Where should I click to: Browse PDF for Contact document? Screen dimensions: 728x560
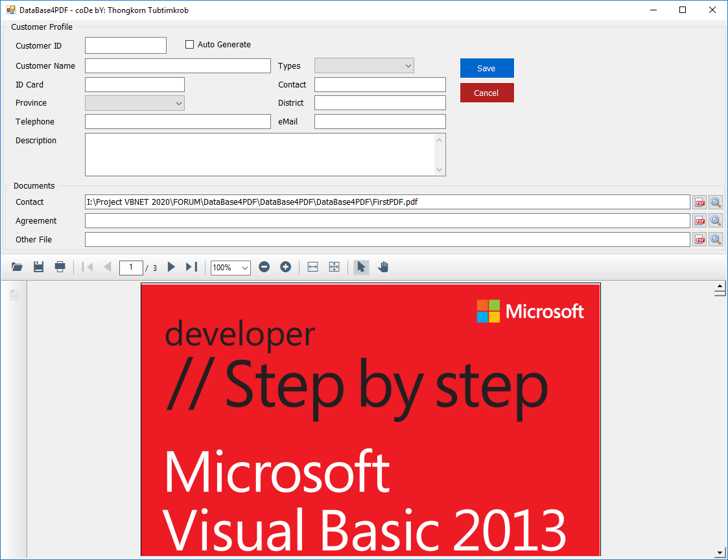pos(699,202)
